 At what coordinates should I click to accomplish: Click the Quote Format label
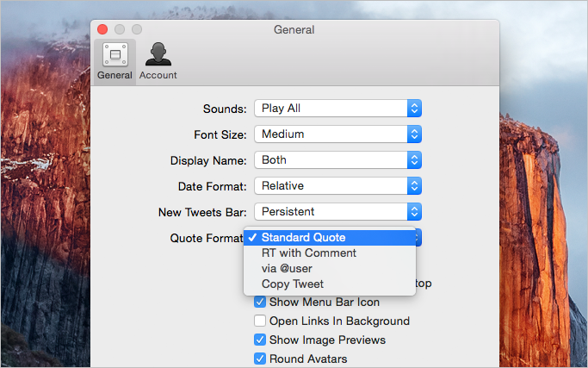[207, 239]
